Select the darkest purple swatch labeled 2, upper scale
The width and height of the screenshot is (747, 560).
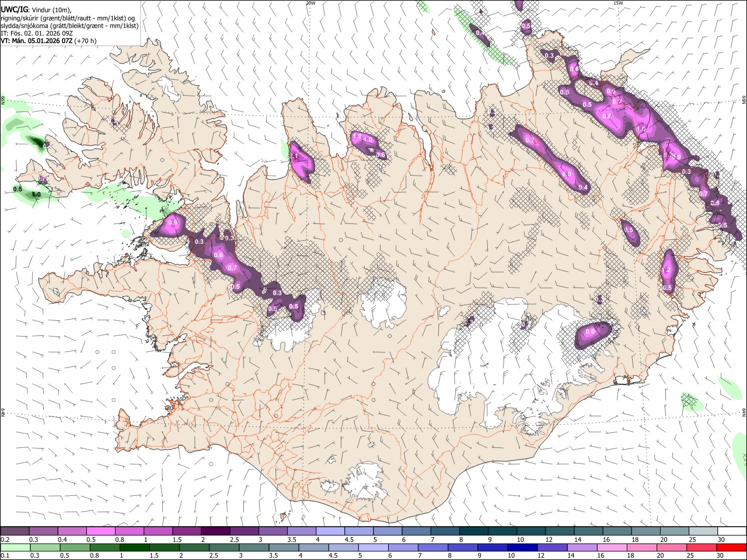215,531
